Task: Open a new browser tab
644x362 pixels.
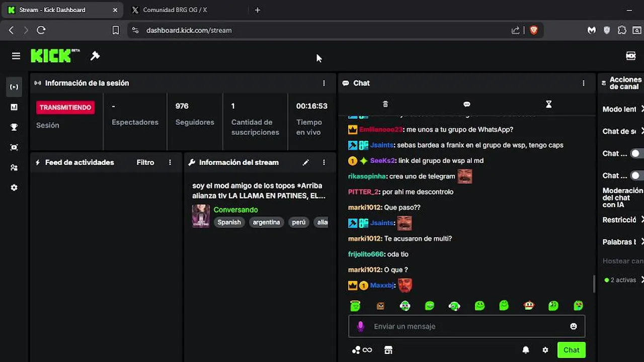Action: click(x=258, y=10)
